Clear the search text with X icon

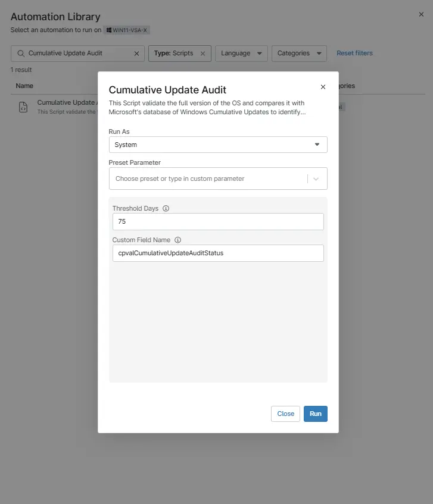pos(137,54)
